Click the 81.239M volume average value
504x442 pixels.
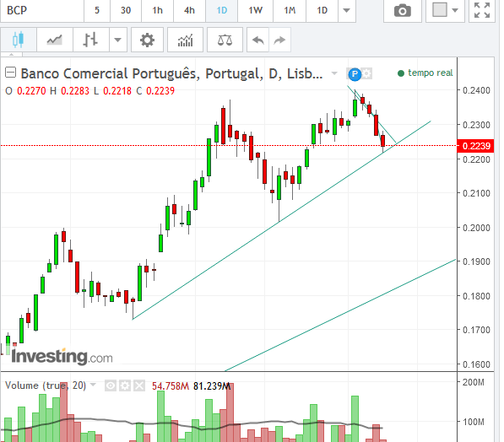click(212, 385)
